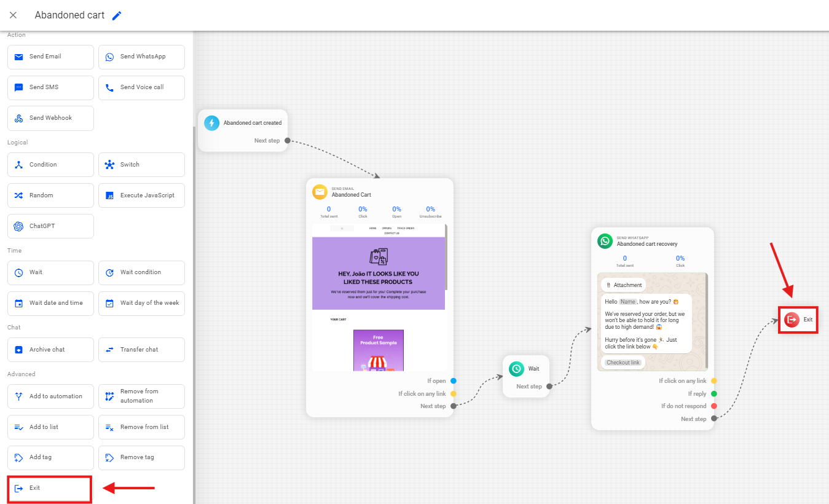Choose the Transfer chat block

coord(141,350)
